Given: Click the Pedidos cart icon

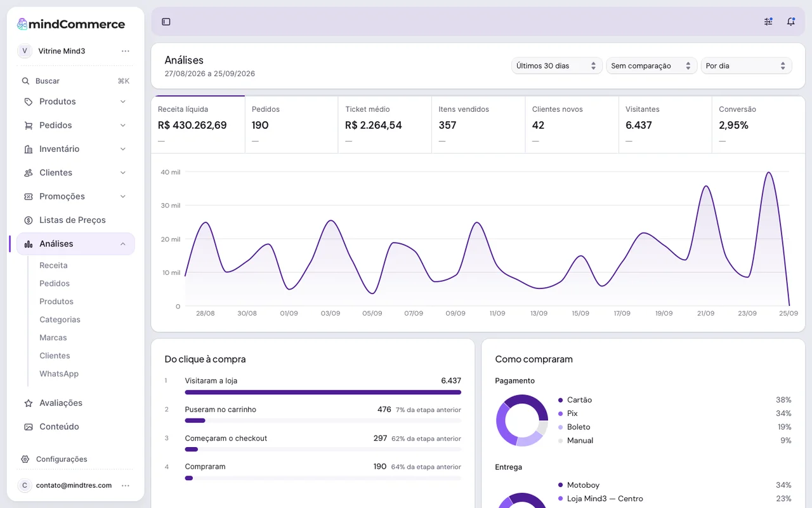Looking at the screenshot, I should (x=28, y=126).
